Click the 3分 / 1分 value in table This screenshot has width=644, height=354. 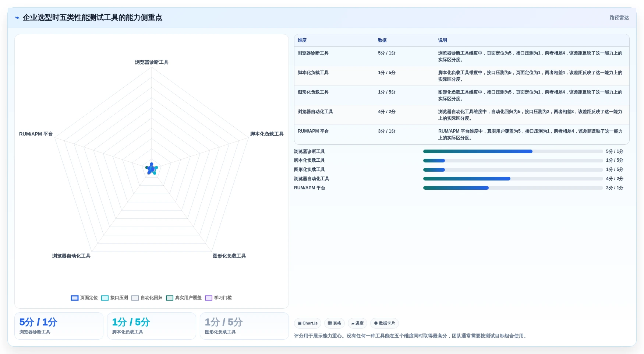coord(387,132)
